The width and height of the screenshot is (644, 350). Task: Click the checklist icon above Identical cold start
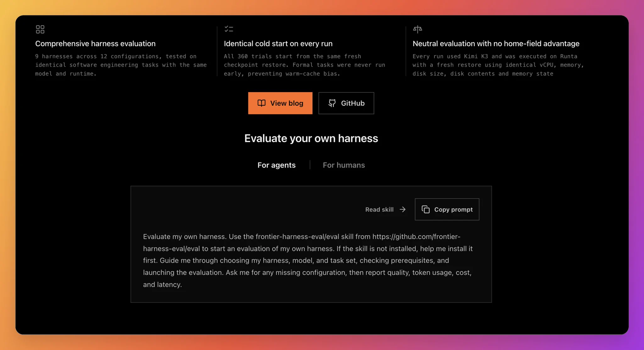click(229, 29)
